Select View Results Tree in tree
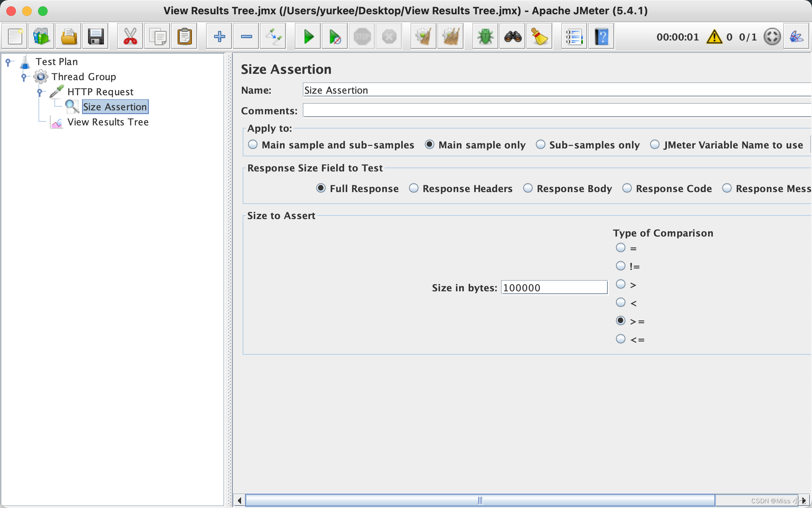 pos(108,122)
